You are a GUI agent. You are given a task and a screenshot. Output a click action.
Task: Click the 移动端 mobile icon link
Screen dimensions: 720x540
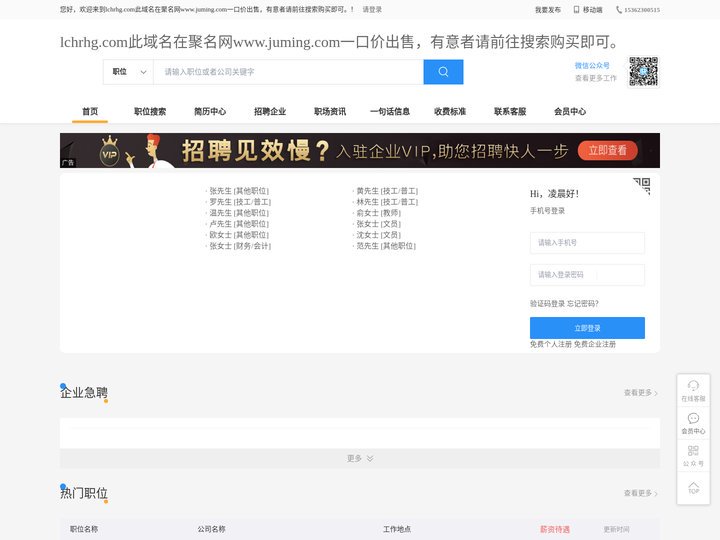tap(588, 10)
